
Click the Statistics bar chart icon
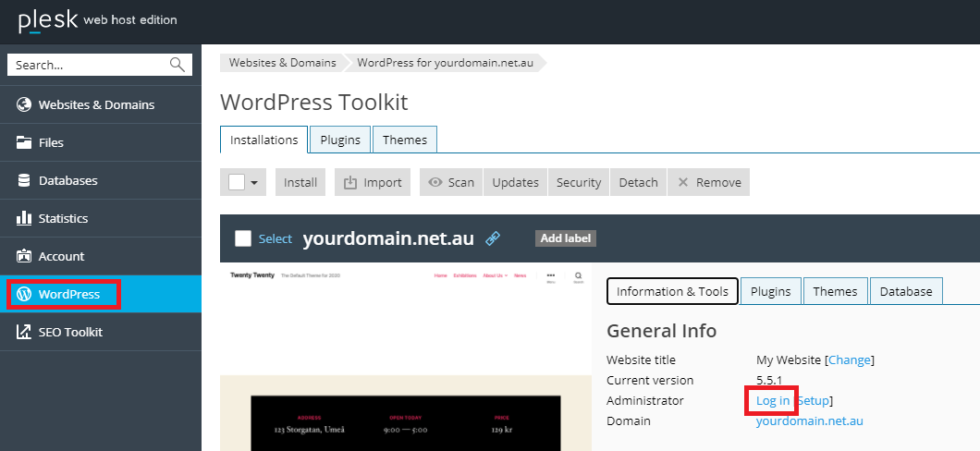pos(24,218)
